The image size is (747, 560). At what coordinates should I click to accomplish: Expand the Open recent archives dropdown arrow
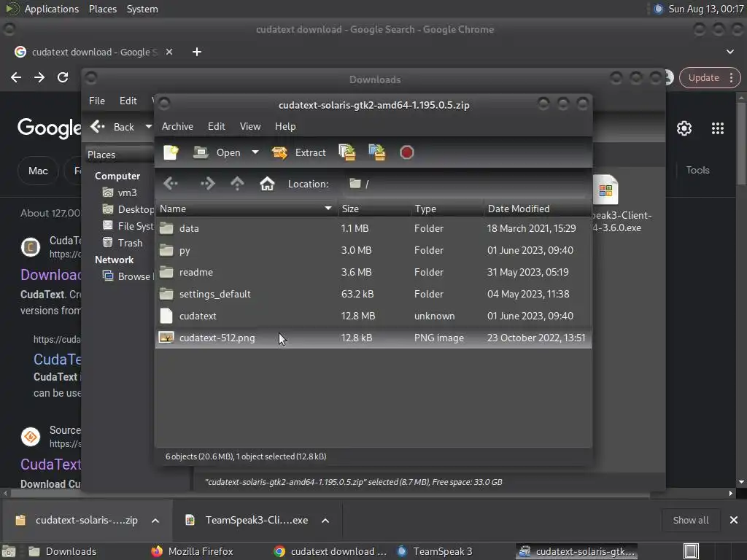255,152
